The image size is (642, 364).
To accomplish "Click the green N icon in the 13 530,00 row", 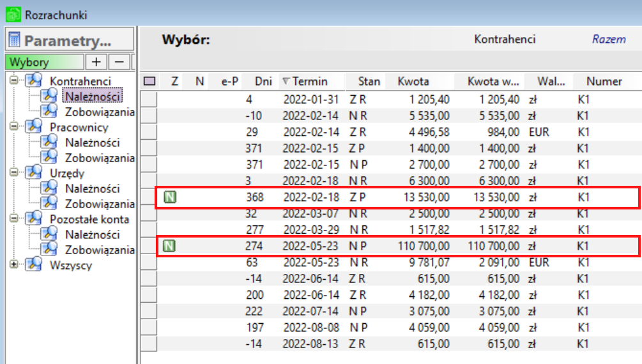I will (x=169, y=197).
